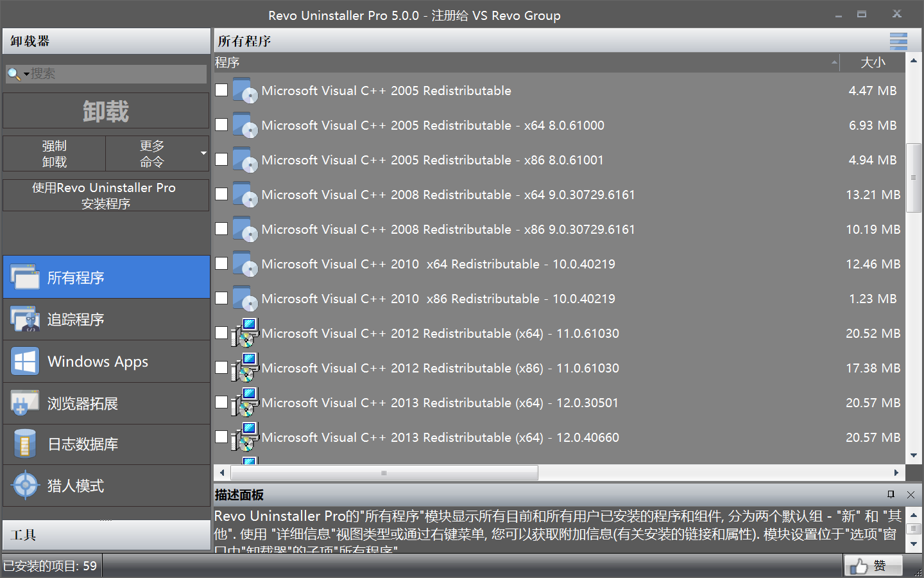Screen dimensions: 924x578
Task: Enable checkbox for Visual C++ 2010 x64 10.0.40219
Action: tap(221, 263)
